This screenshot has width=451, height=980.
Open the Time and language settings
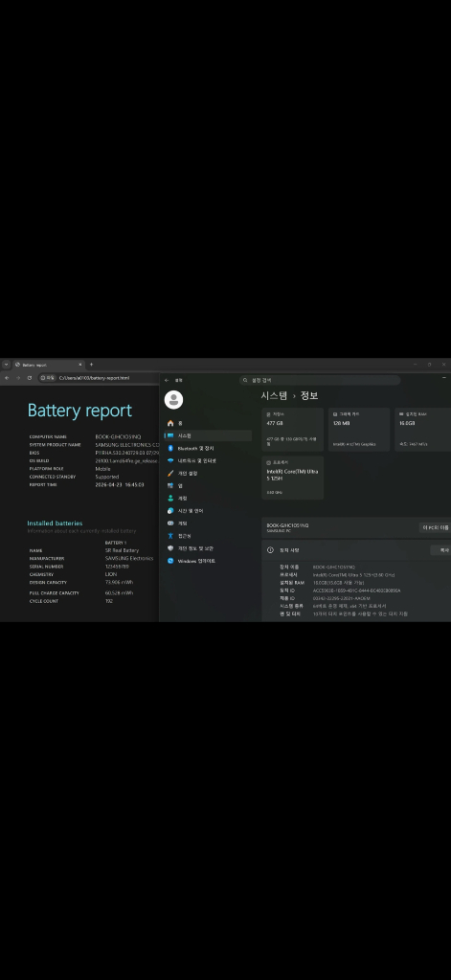pyautogui.click(x=208, y=511)
